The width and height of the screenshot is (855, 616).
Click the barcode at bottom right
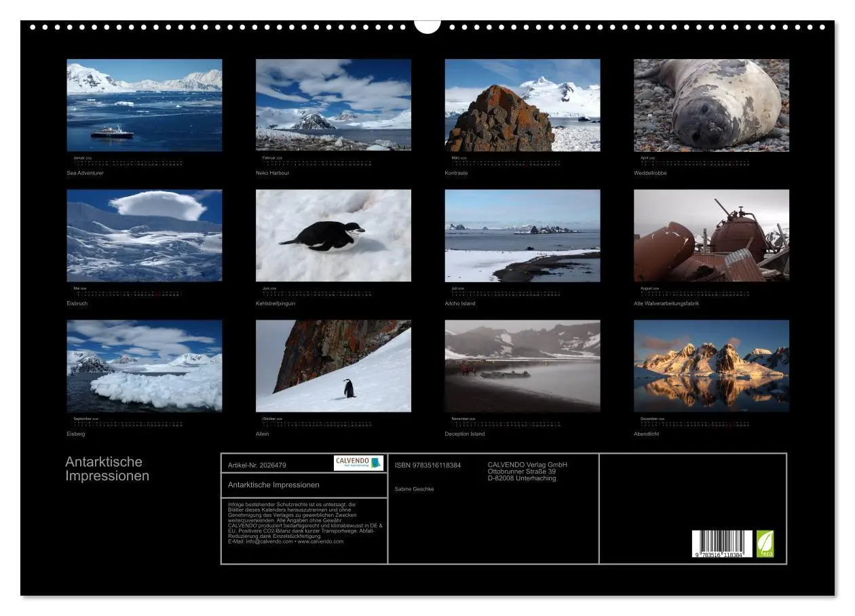coord(722,544)
